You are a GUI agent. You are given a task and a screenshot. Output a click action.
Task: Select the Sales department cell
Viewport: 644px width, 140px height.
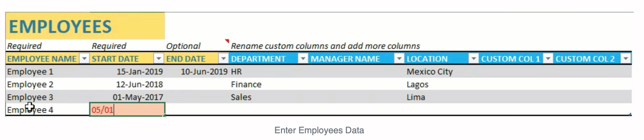tap(268, 97)
